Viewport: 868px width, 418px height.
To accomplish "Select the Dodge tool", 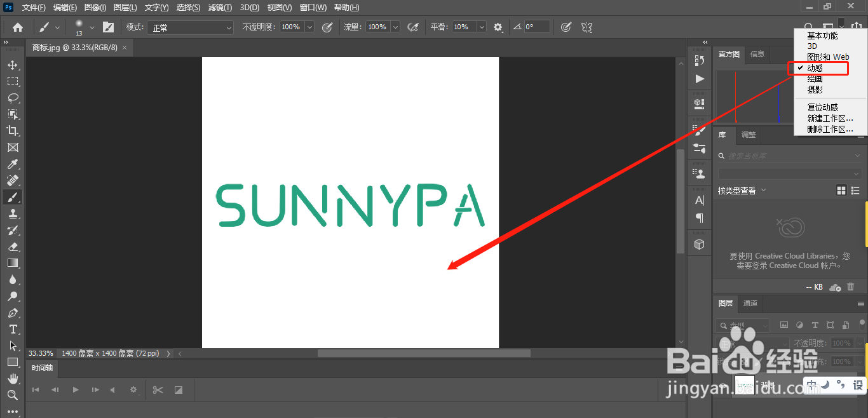I will point(13,296).
